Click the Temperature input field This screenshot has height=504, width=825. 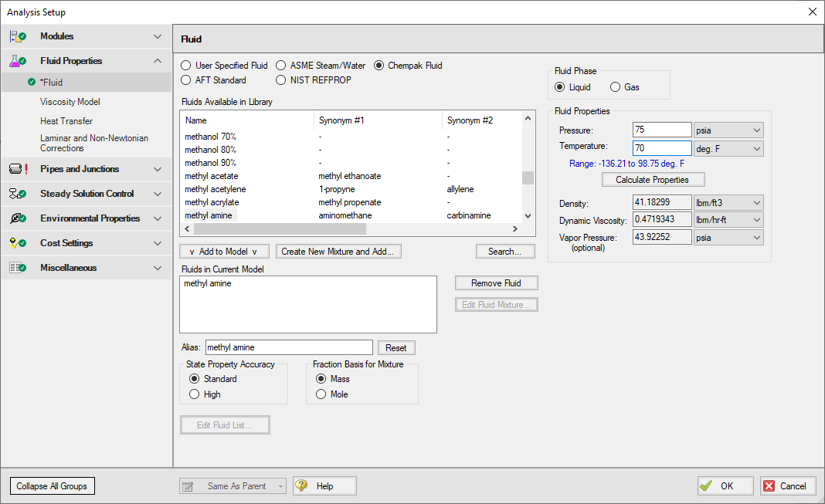pos(661,148)
